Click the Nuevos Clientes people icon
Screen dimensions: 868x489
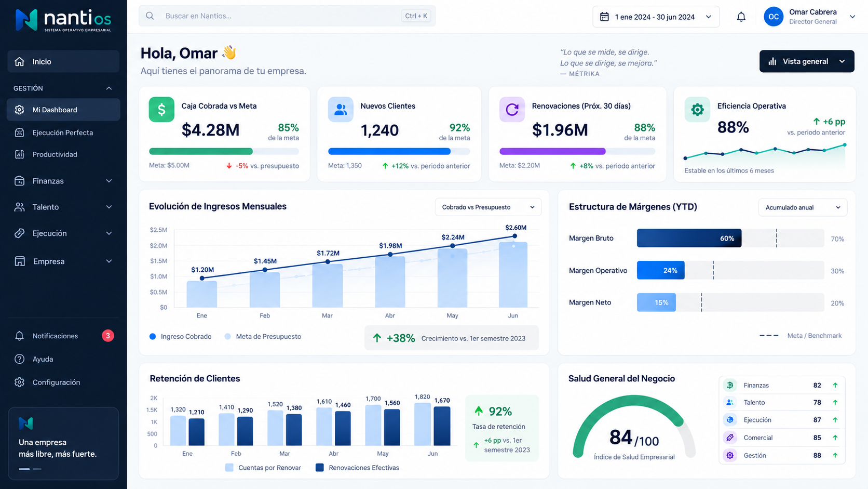pyautogui.click(x=341, y=110)
